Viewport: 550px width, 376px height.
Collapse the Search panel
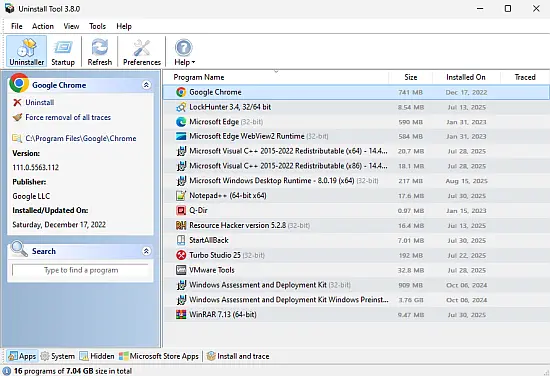[x=146, y=251]
